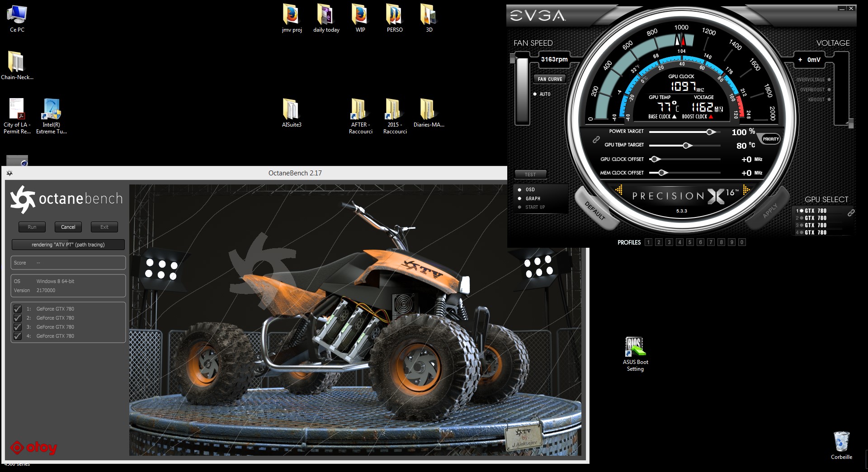Click the ATV render preview image
This screenshot has width=868, height=472.
pos(355,320)
